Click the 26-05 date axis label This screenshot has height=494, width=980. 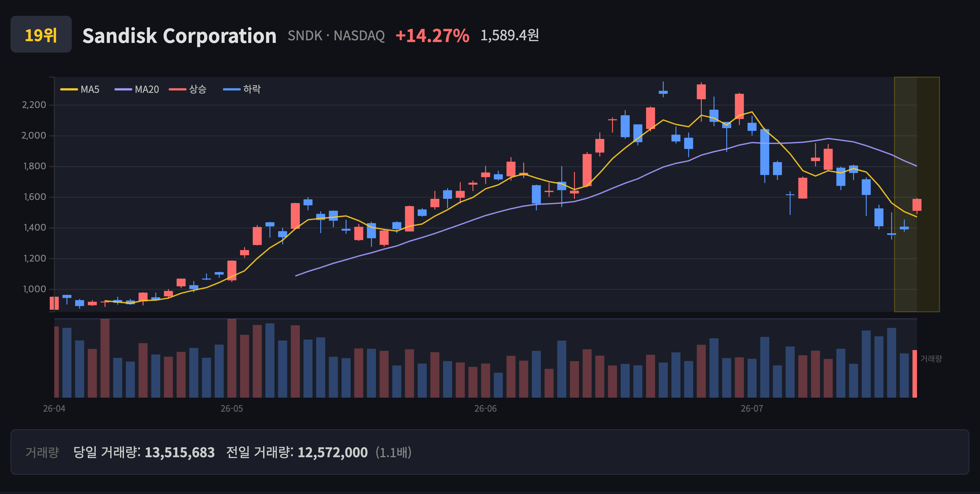tap(232, 409)
